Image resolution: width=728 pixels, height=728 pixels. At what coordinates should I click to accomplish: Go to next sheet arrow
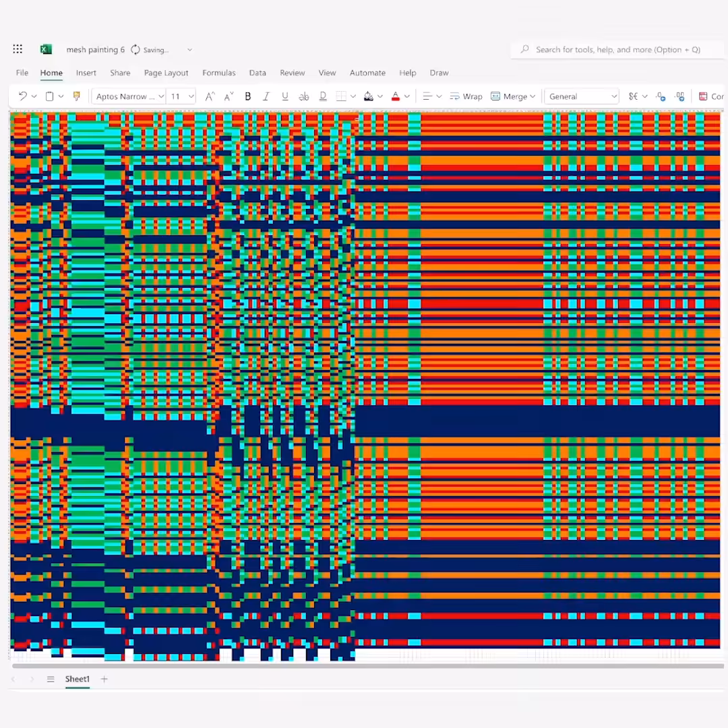(x=32, y=679)
